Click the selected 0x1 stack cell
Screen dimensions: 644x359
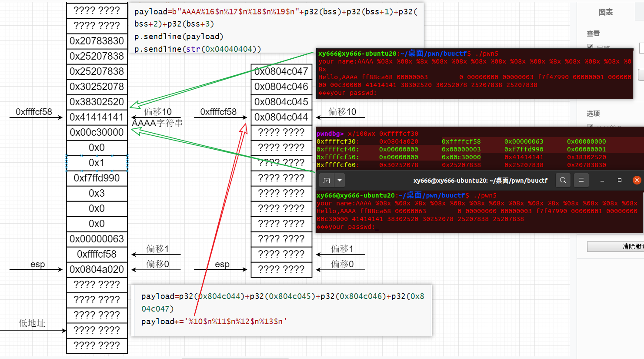point(97,163)
